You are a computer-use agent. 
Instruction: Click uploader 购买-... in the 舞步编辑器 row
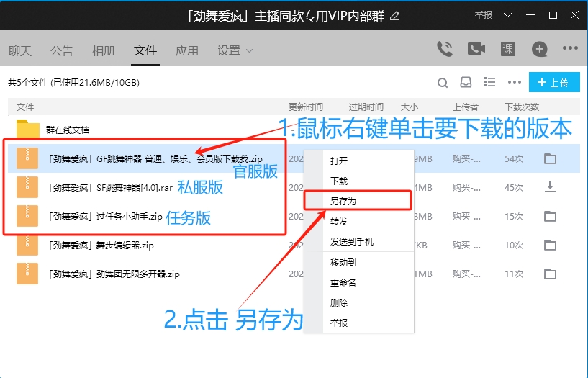click(x=466, y=246)
